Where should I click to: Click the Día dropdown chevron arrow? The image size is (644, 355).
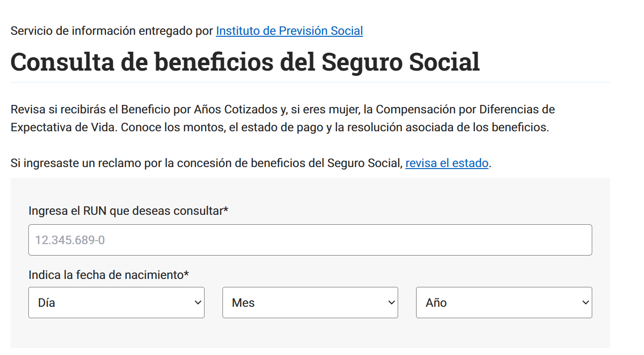click(x=198, y=302)
